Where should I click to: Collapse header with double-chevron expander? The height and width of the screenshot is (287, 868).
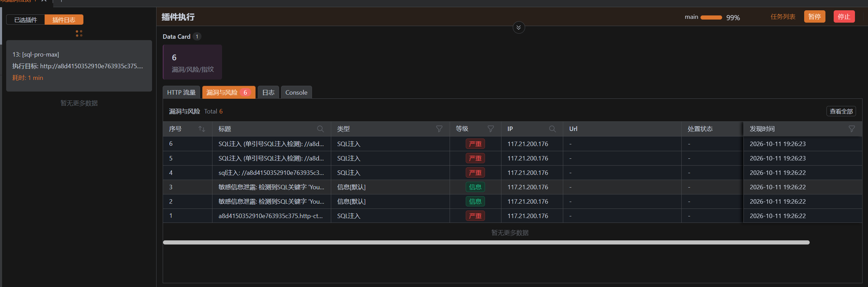[x=519, y=27]
